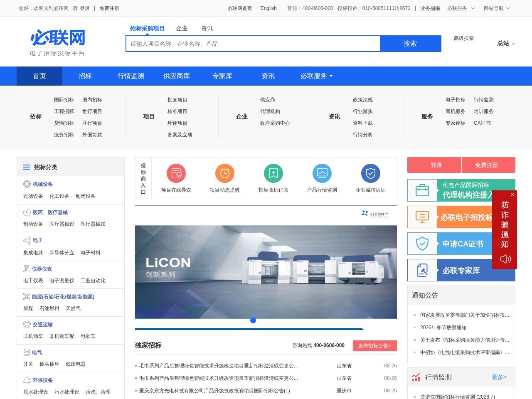Expand the 网站导航 dropdown
Viewport: 532px width, 399px height.
(497, 8)
